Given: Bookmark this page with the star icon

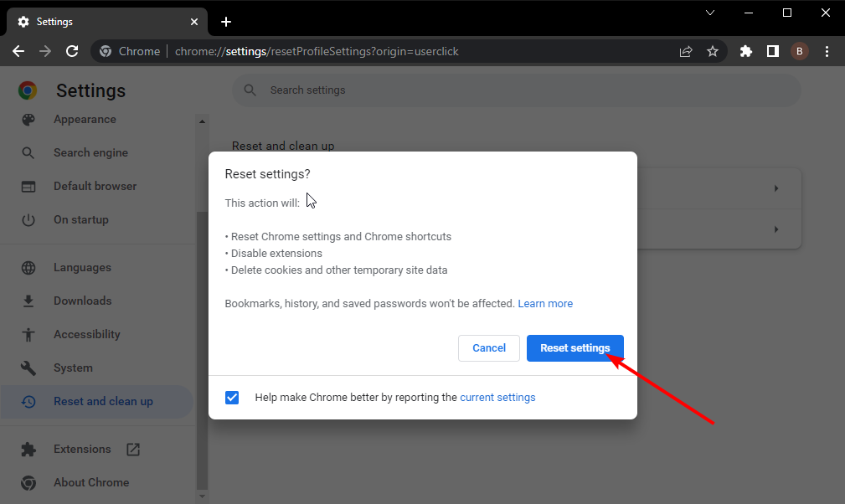Looking at the screenshot, I should tap(713, 51).
